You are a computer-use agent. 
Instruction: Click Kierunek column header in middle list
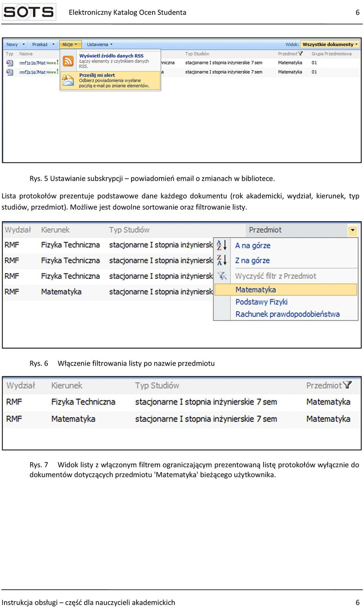point(55,230)
